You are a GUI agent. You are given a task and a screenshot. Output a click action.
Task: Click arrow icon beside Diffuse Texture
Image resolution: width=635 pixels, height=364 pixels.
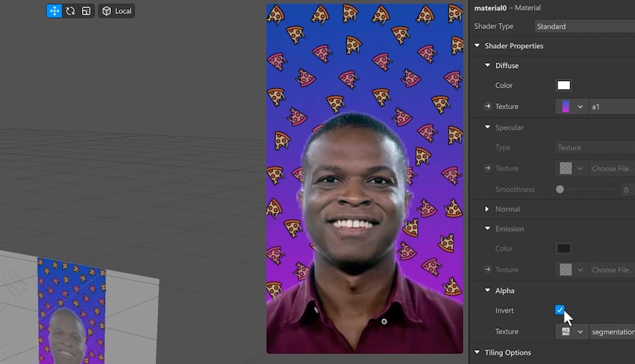tap(488, 106)
